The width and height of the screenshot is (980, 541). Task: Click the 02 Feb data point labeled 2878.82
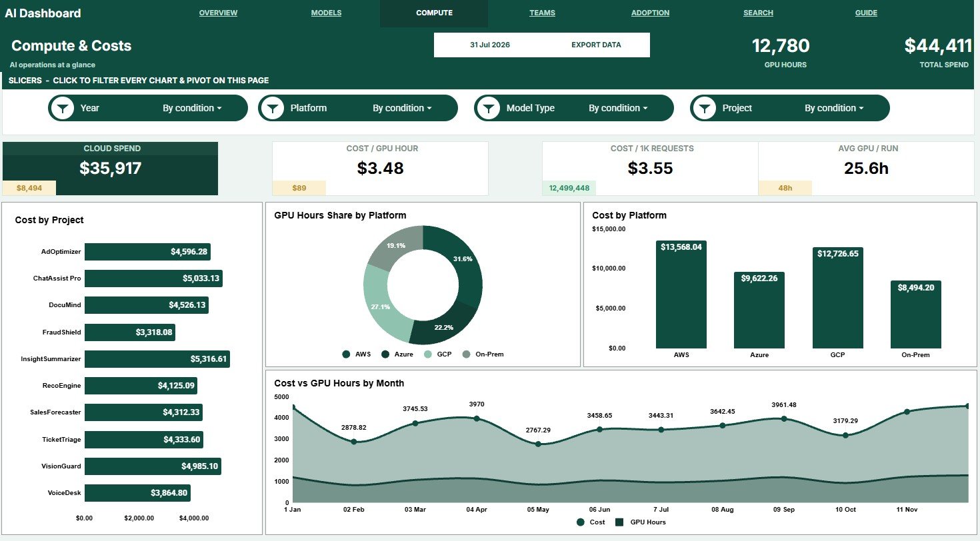click(x=353, y=442)
